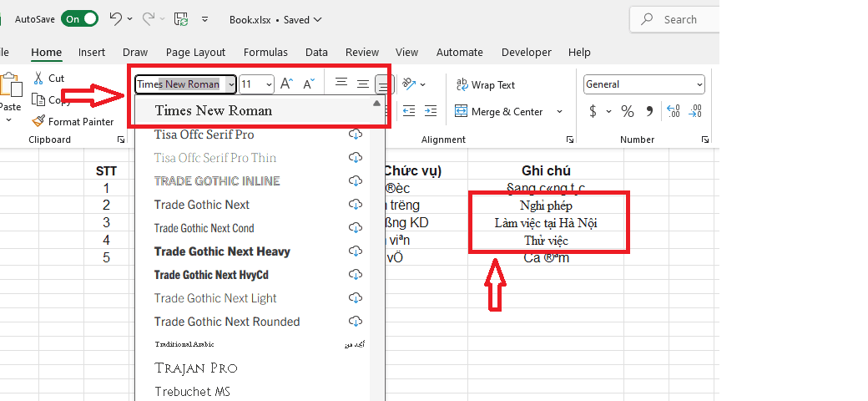Screen dimensions: 868x401
Task: Toggle Wrap Text
Action: (486, 84)
